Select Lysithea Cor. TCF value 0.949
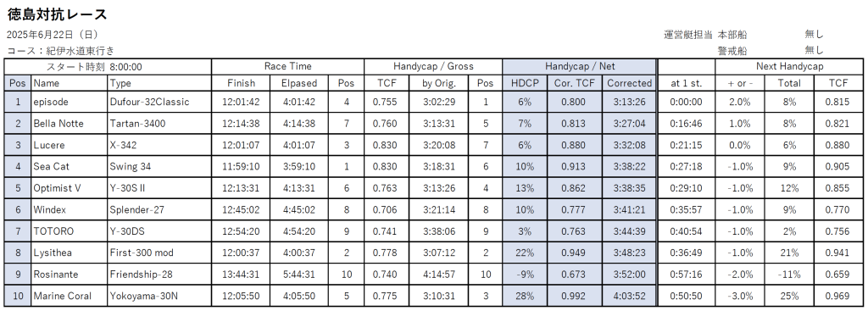The width and height of the screenshot is (868, 311). click(x=575, y=253)
